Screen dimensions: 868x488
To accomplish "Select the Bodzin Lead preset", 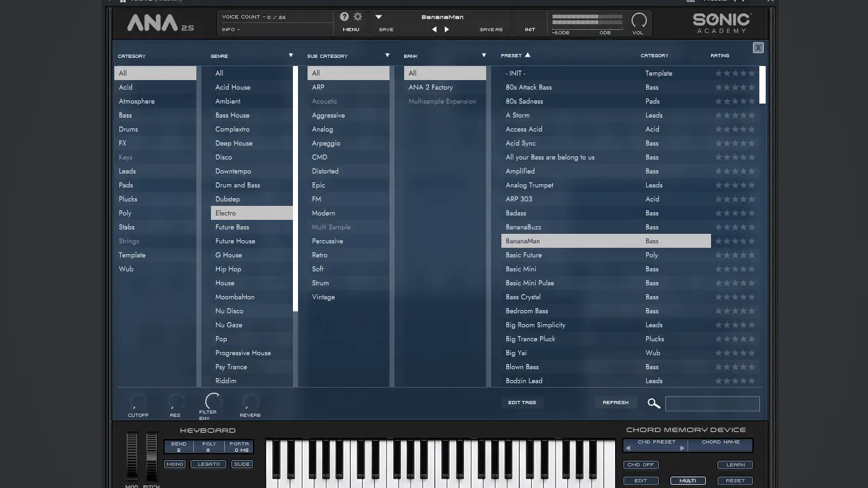I will 606,381.
